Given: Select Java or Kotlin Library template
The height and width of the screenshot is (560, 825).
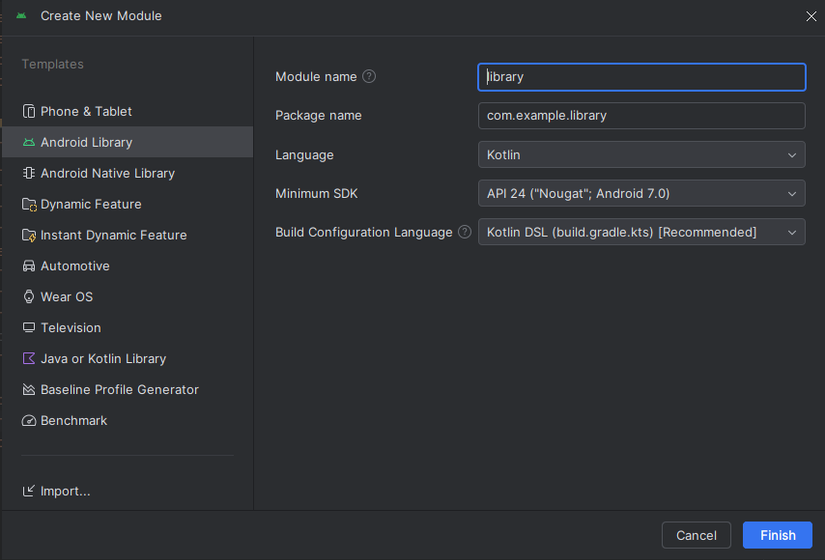Looking at the screenshot, I should pos(127,359).
